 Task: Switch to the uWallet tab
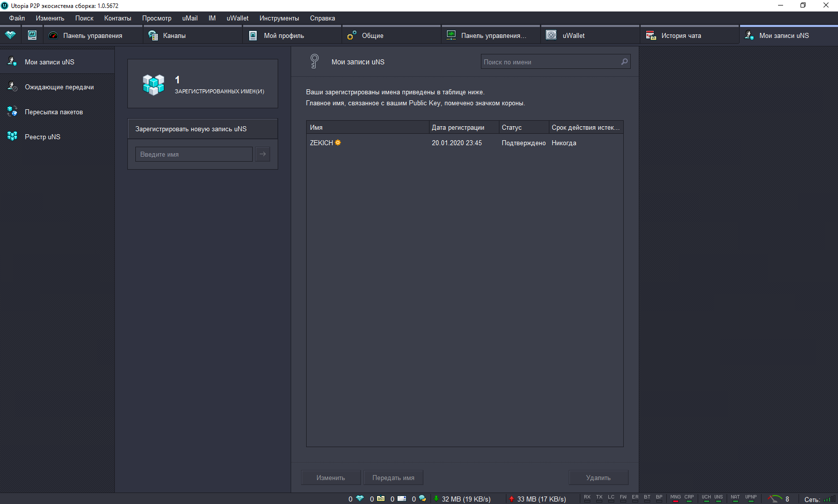point(590,35)
